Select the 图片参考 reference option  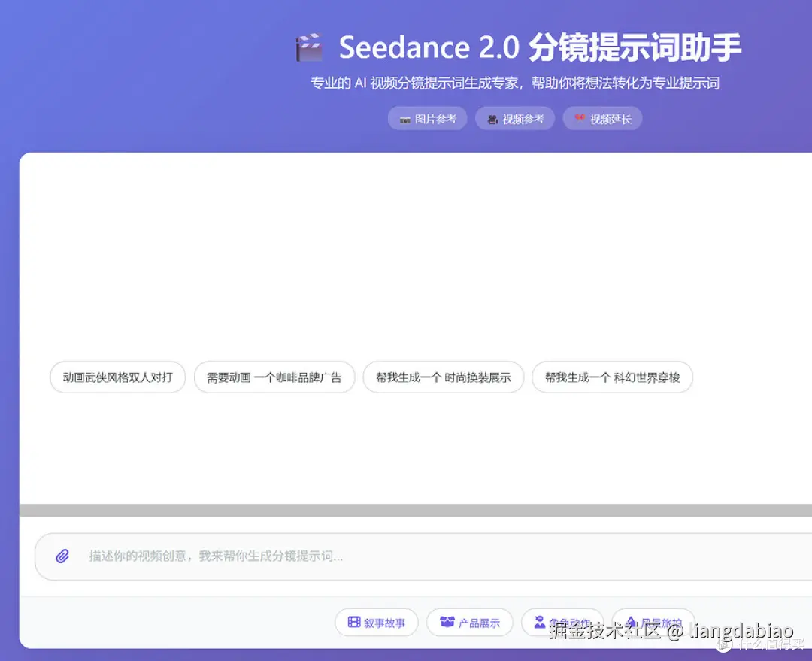pyautogui.click(x=427, y=118)
